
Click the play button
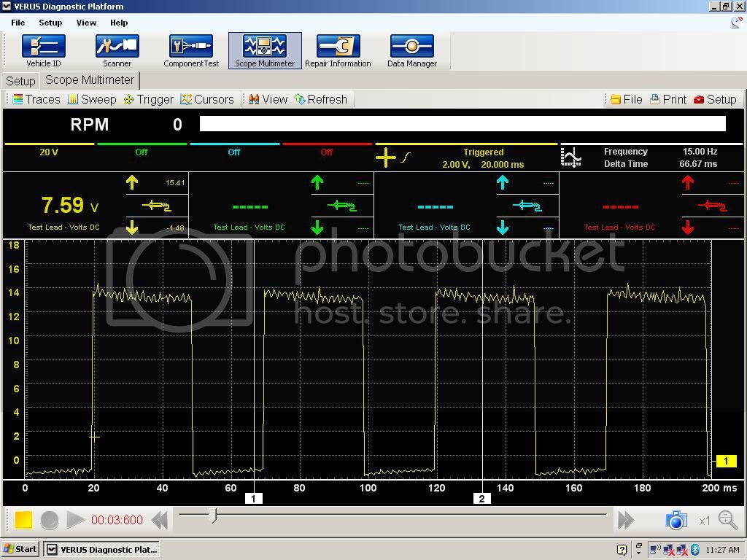click(75, 520)
